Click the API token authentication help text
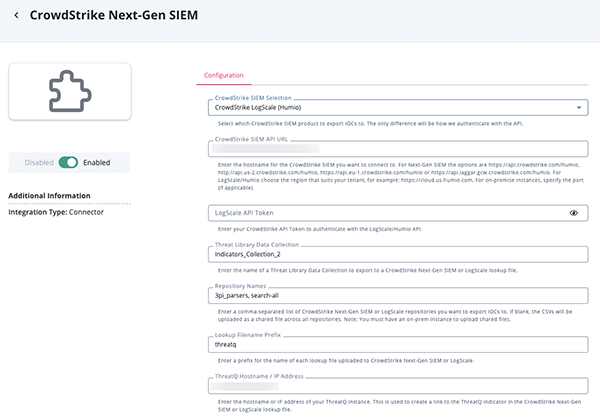The width and height of the screenshot is (600, 419). coord(320,229)
